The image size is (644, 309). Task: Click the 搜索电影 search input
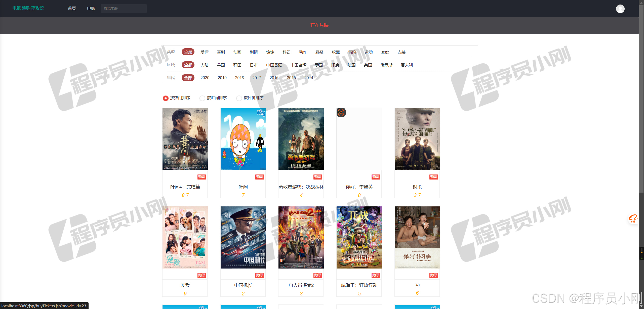[x=124, y=8]
